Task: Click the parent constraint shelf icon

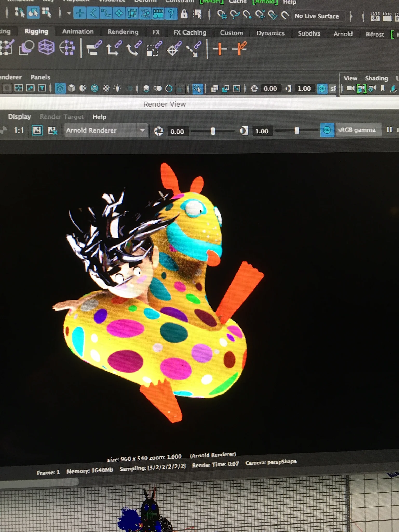Action: pos(94,48)
